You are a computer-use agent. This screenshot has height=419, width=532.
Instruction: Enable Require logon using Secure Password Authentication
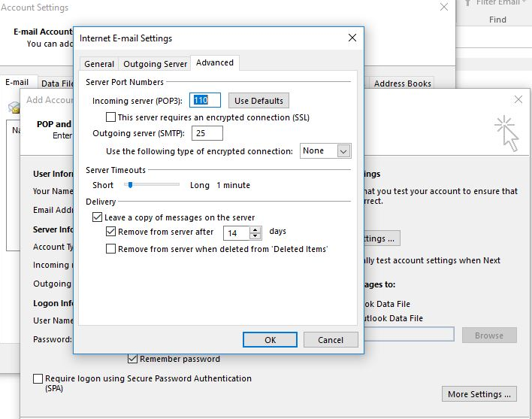pyautogui.click(x=38, y=378)
